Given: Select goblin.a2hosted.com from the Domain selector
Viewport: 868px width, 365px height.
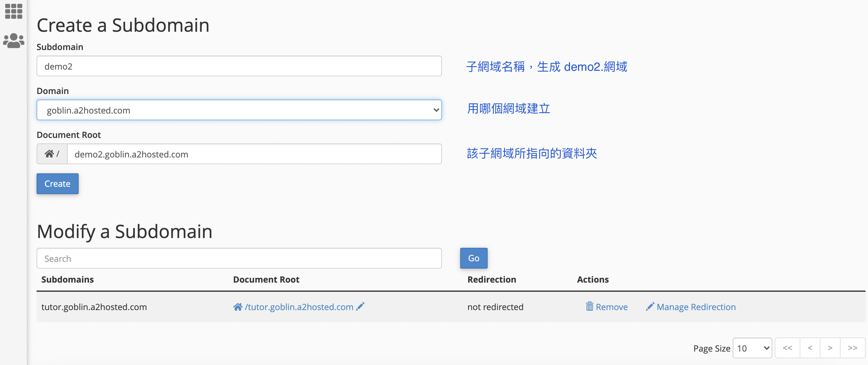Looking at the screenshot, I should pyautogui.click(x=239, y=110).
